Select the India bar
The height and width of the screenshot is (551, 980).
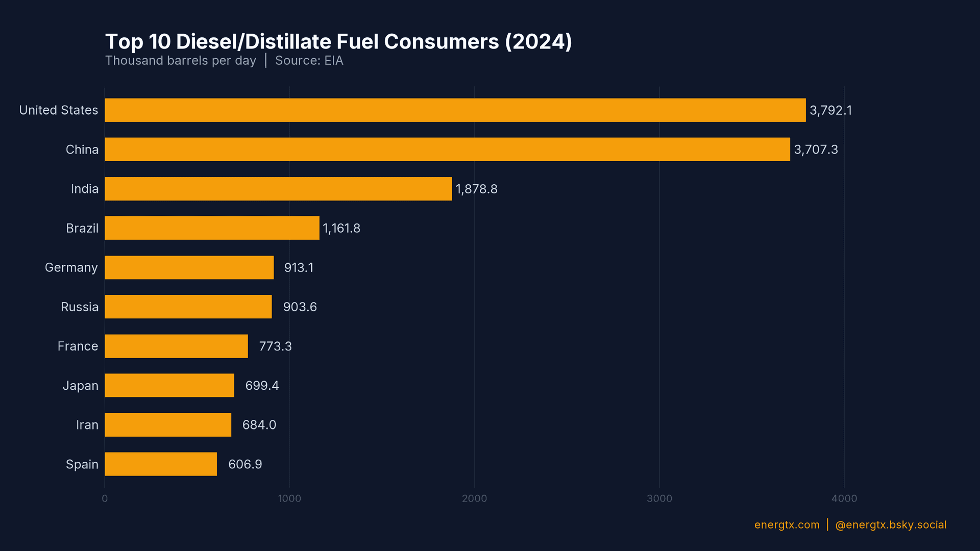click(278, 189)
